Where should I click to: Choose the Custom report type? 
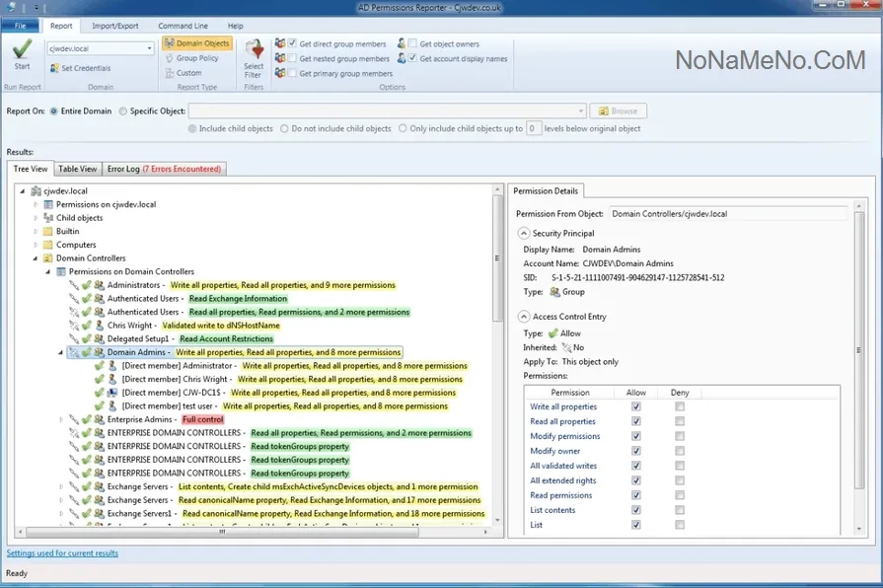point(182,73)
